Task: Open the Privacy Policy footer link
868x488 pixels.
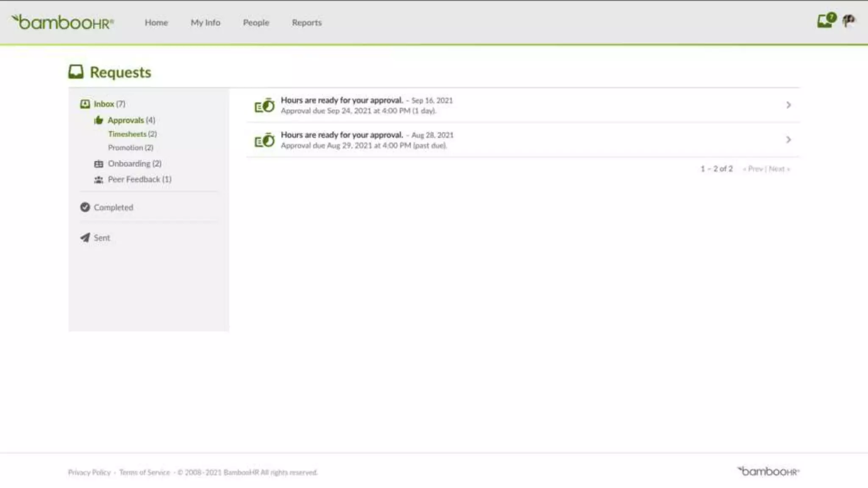Action: tap(89, 472)
